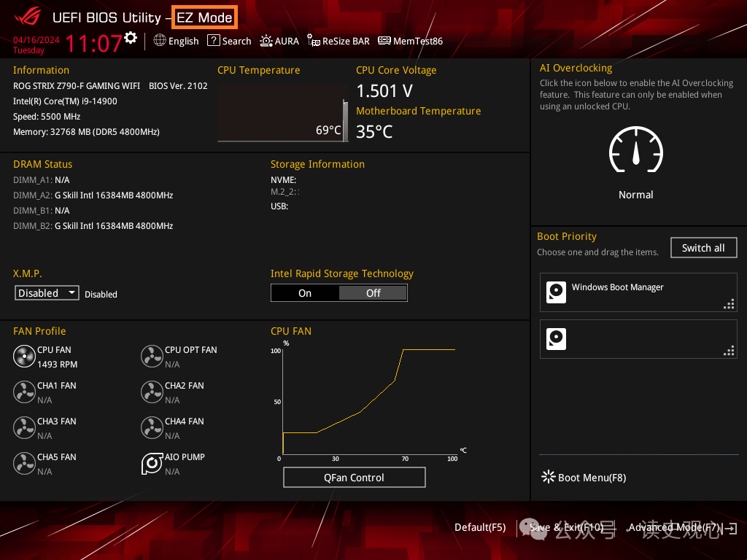The width and height of the screenshot is (747, 560).
Task: Click the BIOS Ver. 2102 text
Action: tap(178, 86)
